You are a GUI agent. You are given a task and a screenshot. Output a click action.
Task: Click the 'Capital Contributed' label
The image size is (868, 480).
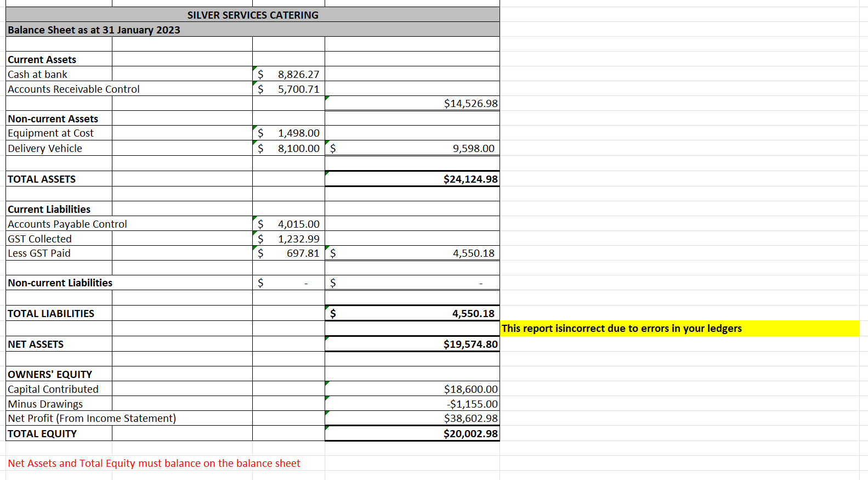(x=53, y=389)
